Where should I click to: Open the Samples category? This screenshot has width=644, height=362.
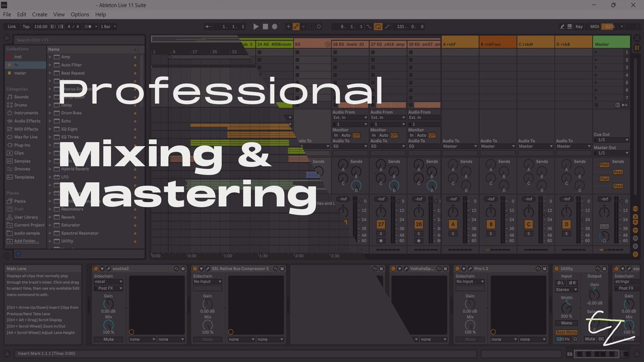[x=19, y=161]
